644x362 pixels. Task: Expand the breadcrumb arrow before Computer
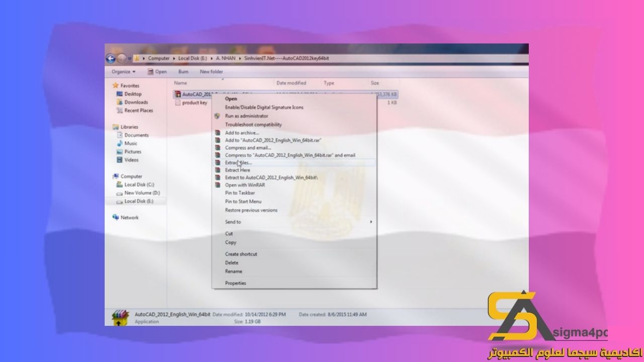click(144, 58)
